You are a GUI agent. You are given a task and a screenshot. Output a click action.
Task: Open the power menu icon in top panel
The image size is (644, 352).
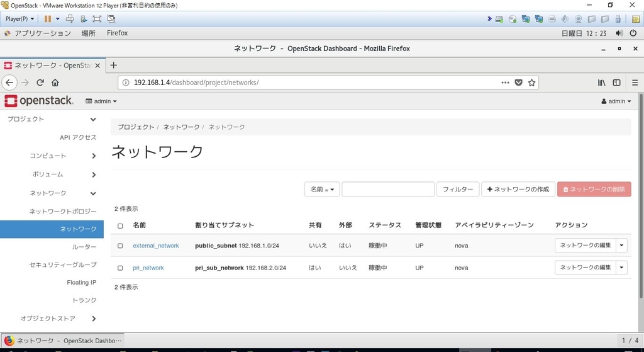pos(633,33)
